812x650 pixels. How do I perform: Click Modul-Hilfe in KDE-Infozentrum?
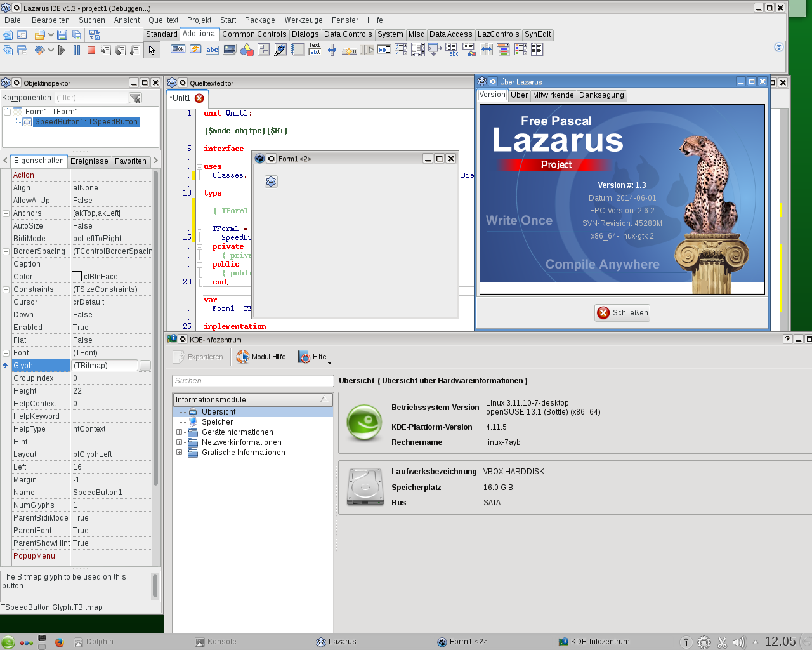tap(261, 357)
